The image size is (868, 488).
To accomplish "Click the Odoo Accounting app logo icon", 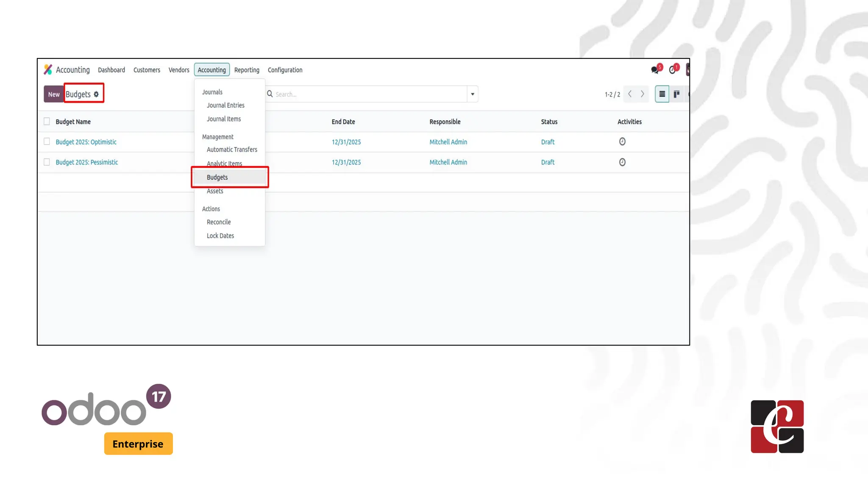I will (x=48, y=69).
